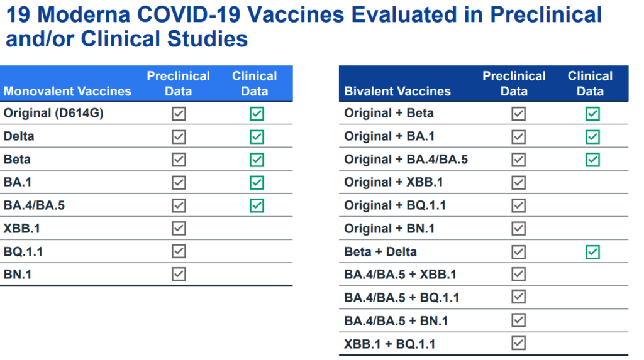Click the slide title about Moderna vaccines

pyautogui.click(x=303, y=26)
